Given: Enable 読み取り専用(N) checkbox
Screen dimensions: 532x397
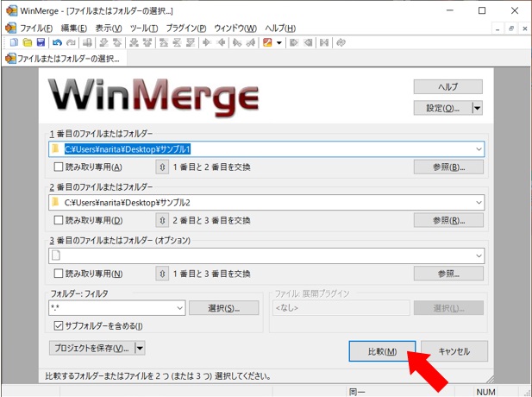Looking at the screenshot, I should point(59,274).
